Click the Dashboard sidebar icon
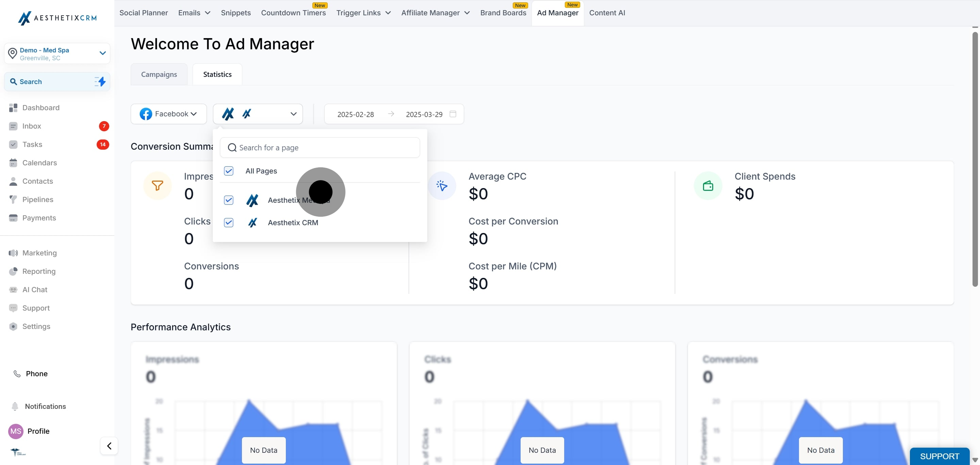Viewport: 980px width, 465px height. click(x=13, y=107)
